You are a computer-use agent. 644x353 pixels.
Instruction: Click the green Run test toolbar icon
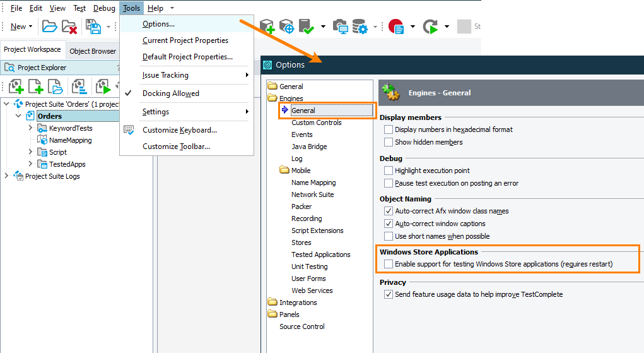pyautogui.click(x=430, y=27)
